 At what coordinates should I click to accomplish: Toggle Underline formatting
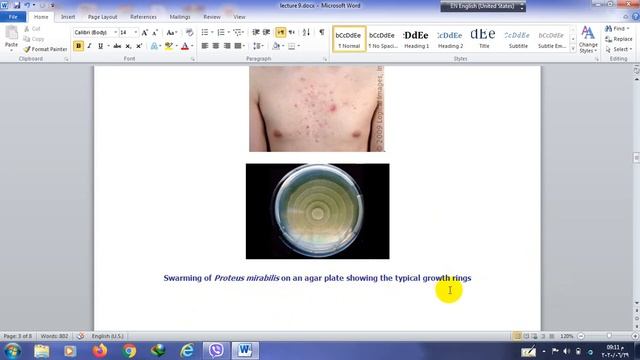[x=100, y=46]
